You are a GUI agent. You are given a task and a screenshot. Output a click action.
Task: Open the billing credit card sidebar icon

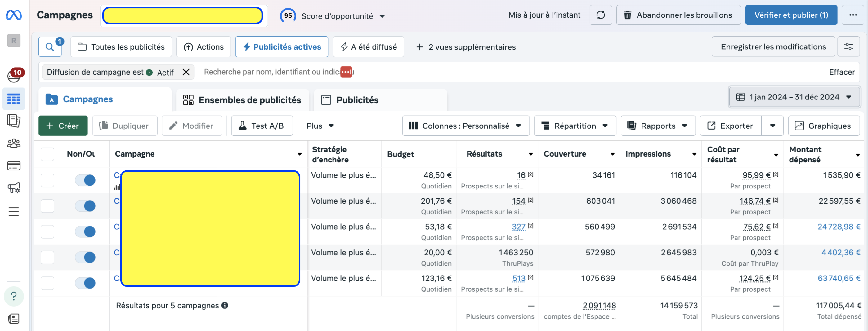(x=14, y=165)
